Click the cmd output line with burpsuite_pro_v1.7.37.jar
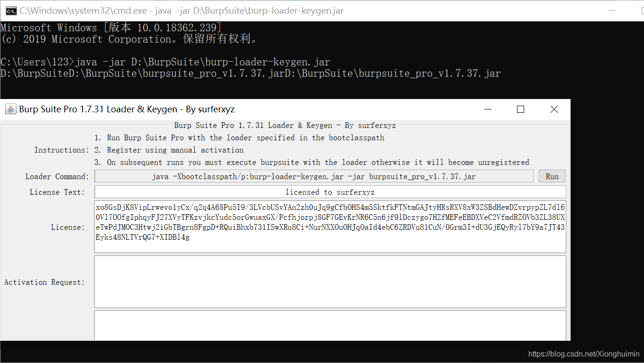The image size is (644, 363). 251,73
